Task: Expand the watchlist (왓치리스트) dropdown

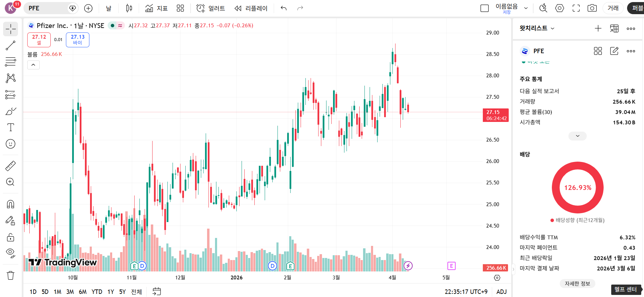Action: [537, 28]
